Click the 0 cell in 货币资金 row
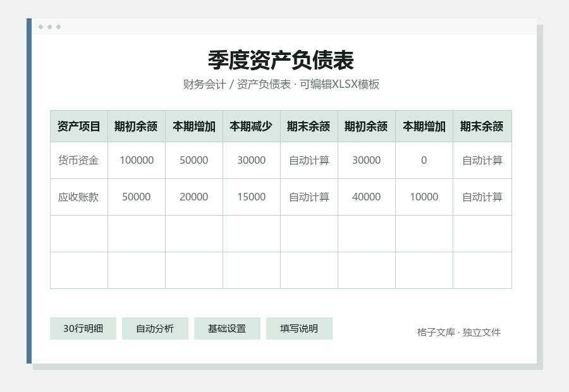The image size is (569, 392). [424, 161]
